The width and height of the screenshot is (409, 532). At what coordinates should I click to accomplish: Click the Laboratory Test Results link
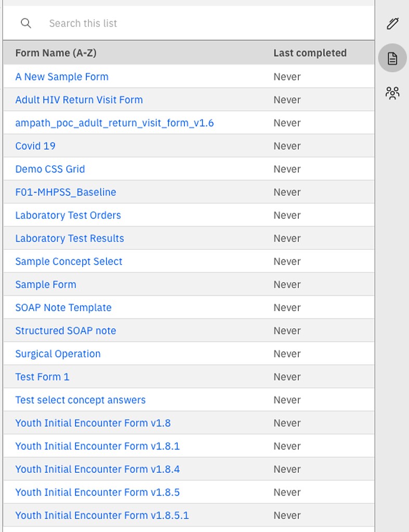70,238
